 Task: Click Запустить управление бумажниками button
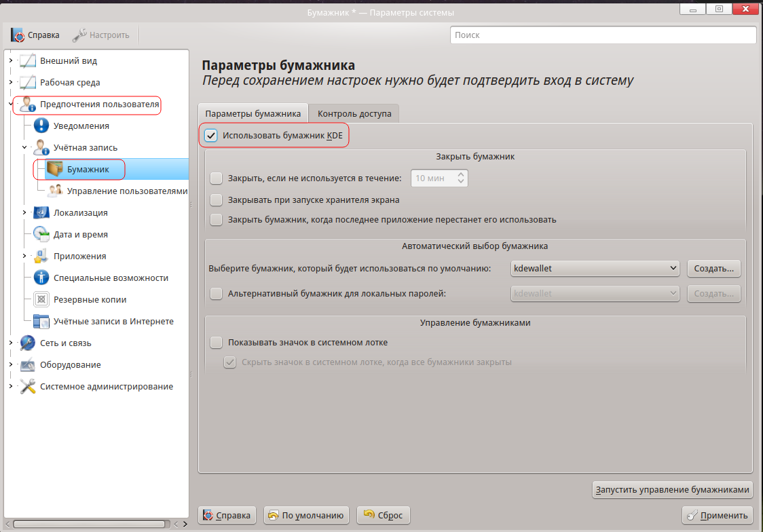tap(673, 489)
